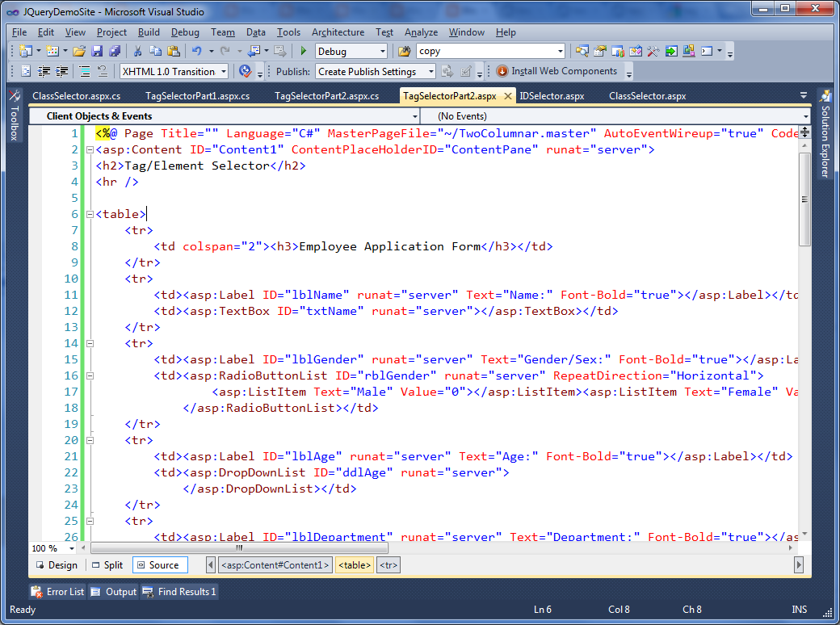Switch to Split view mode
This screenshot has width=840, height=625.
click(x=106, y=564)
